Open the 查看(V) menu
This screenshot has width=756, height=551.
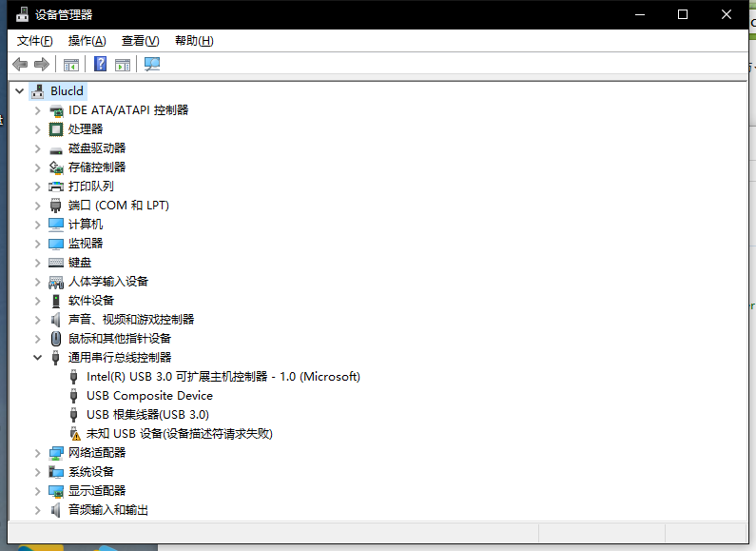point(141,41)
